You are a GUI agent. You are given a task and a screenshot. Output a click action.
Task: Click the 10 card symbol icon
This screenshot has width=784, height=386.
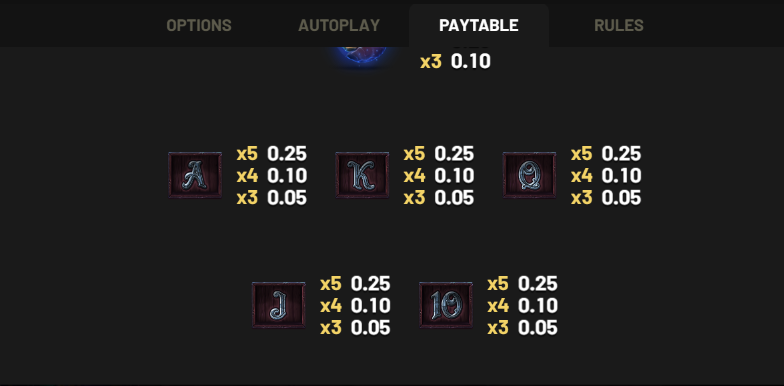(446, 305)
